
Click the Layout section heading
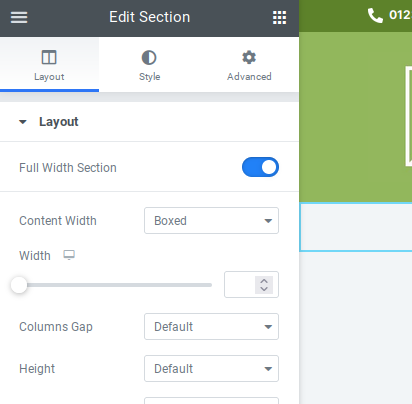tap(59, 122)
